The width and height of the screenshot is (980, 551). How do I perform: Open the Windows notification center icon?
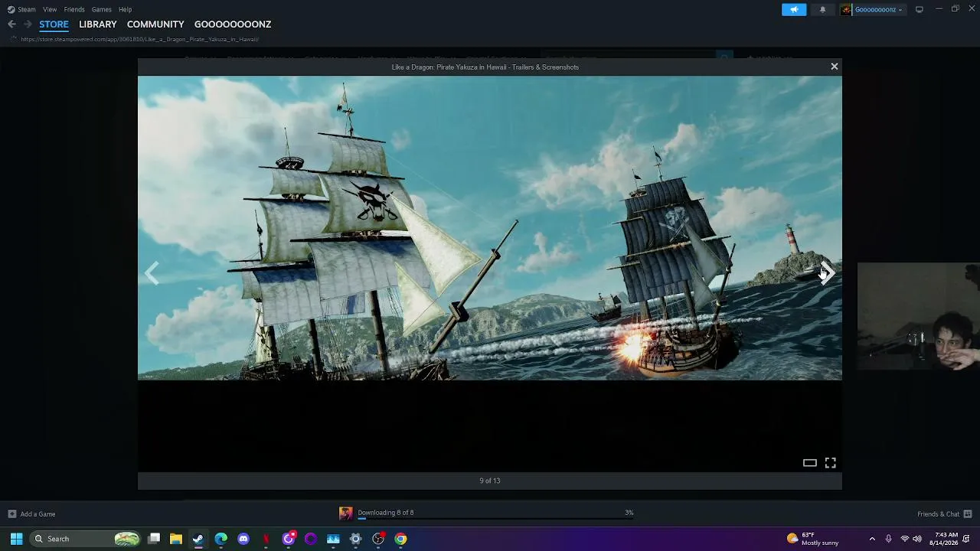pyautogui.click(x=968, y=539)
